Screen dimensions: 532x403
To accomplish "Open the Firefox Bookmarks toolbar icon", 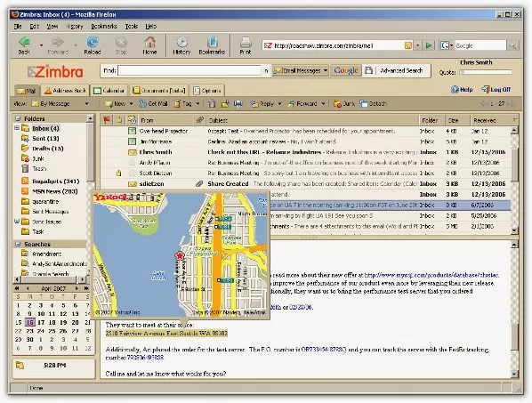I will click(212, 42).
